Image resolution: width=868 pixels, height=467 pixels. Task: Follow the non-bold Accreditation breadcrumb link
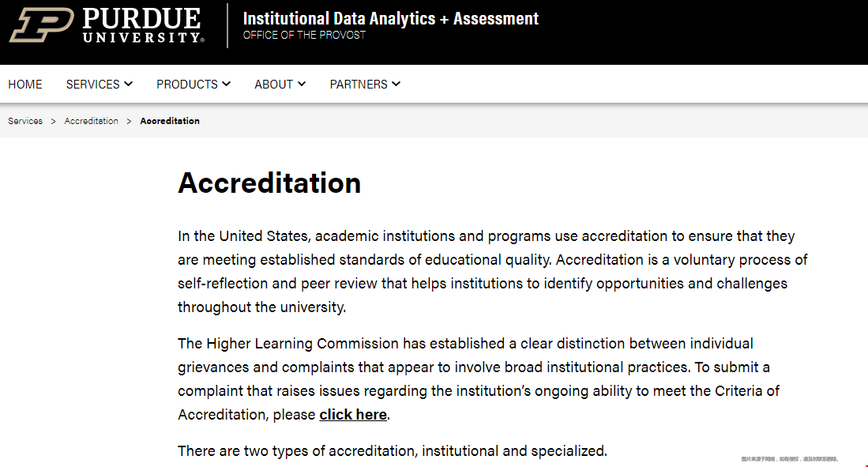coord(91,121)
